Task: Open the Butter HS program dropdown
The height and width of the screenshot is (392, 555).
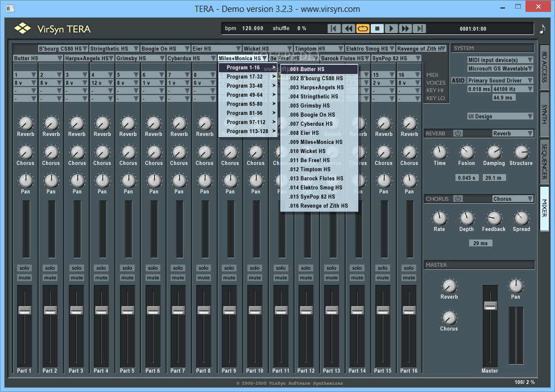Action: [38, 58]
